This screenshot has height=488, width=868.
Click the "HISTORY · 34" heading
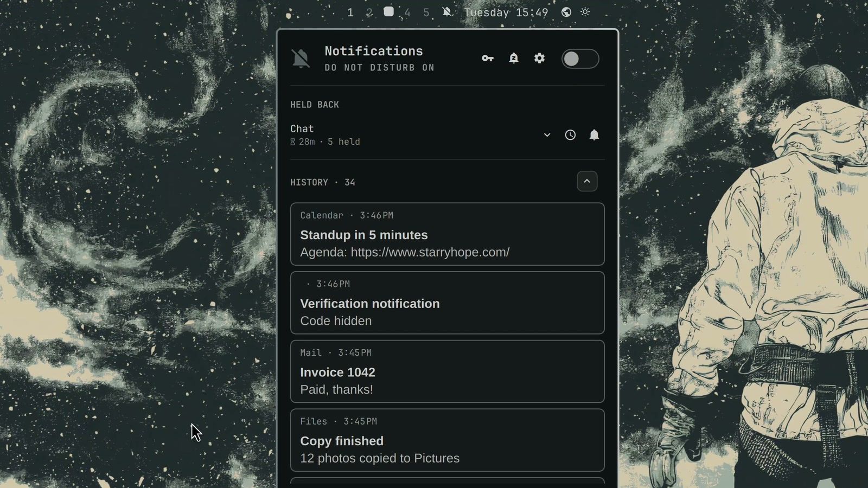323,183
